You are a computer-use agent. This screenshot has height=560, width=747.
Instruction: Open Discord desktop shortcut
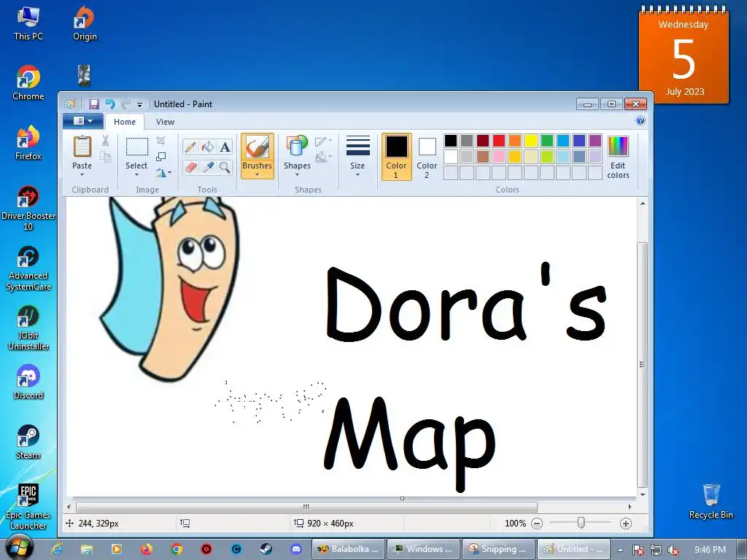pos(28,382)
